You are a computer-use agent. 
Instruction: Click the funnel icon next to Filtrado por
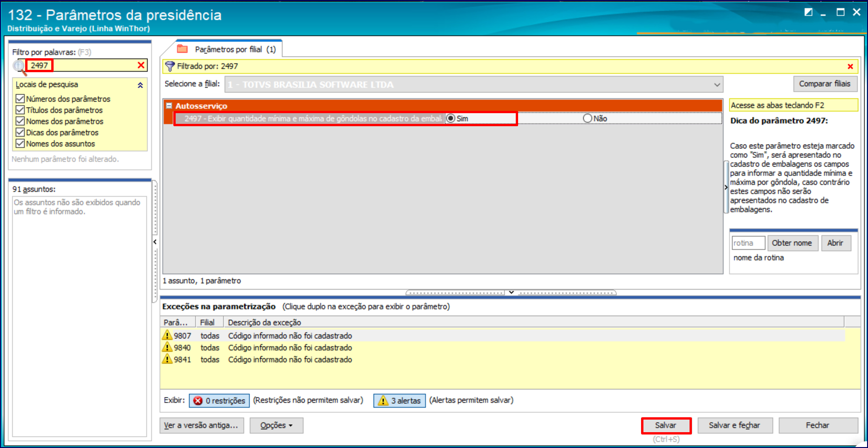click(x=170, y=67)
